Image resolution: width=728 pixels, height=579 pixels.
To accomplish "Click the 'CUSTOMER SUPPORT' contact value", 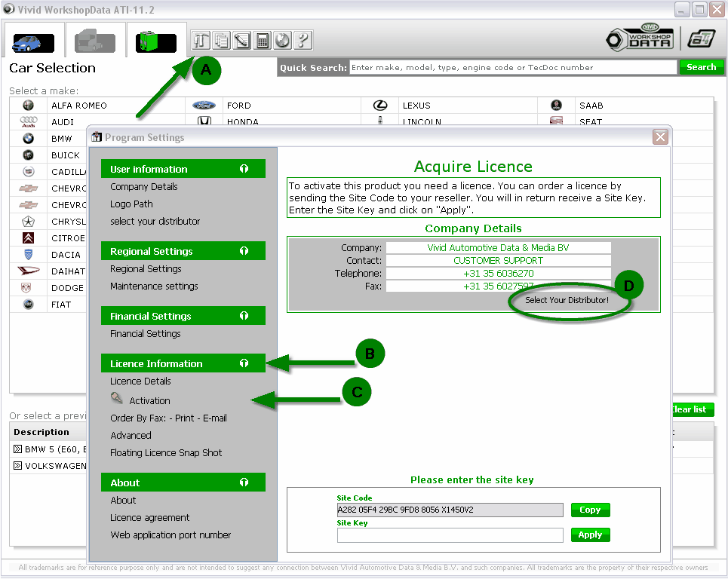I will pyautogui.click(x=498, y=261).
